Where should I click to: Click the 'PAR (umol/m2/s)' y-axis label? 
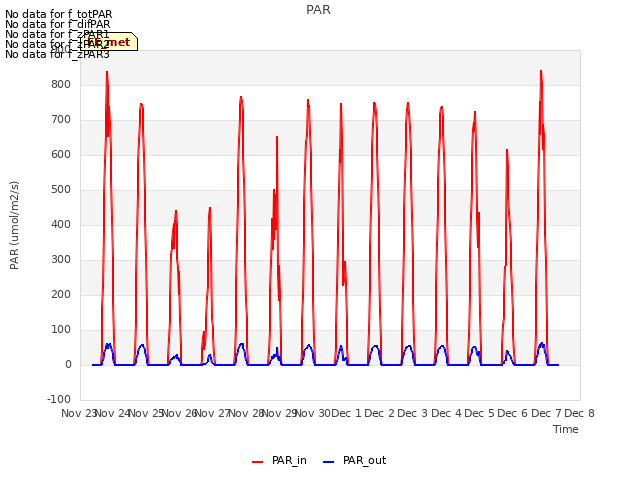[14, 225]
